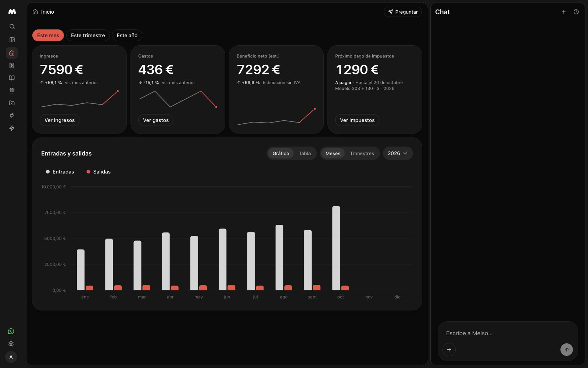
Task: Open the user avatar A menu
Action: coord(11,357)
